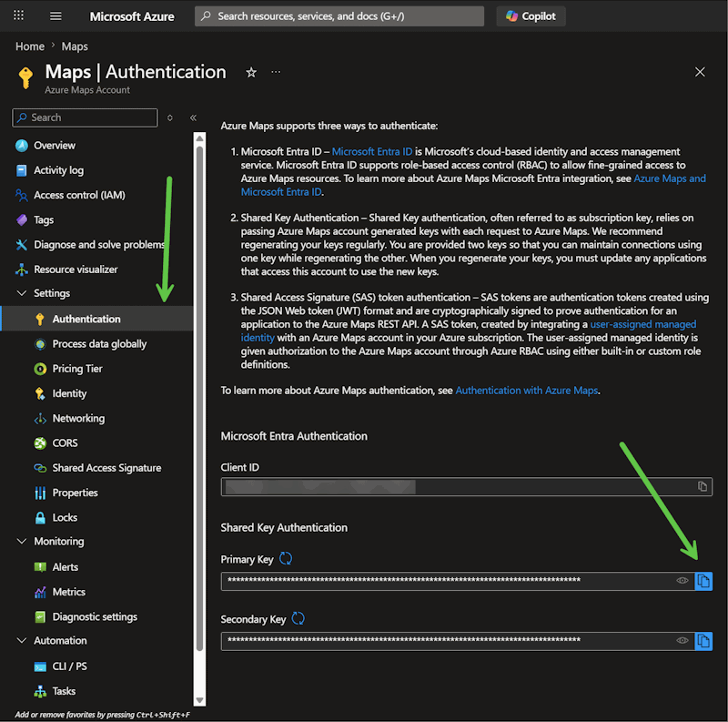The height and width of the screenshot is (722, 728).
Task: Show the Secondary Key with eye icon
Action: click(682, 641)
